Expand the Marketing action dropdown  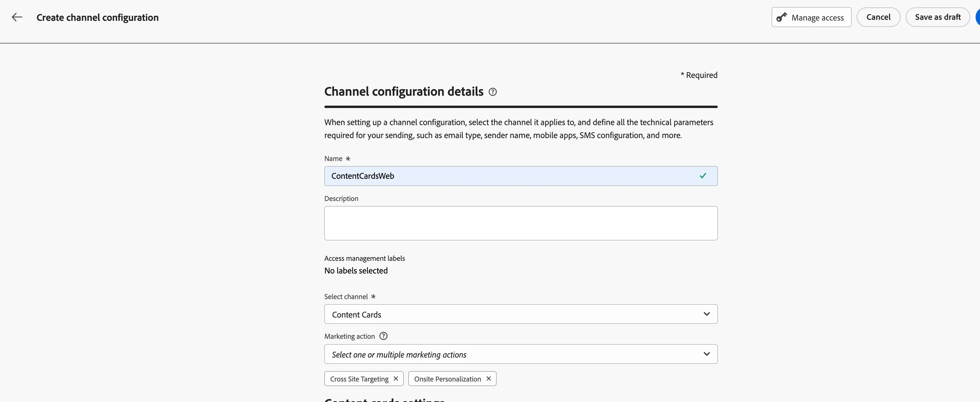[x=521, y=354]
